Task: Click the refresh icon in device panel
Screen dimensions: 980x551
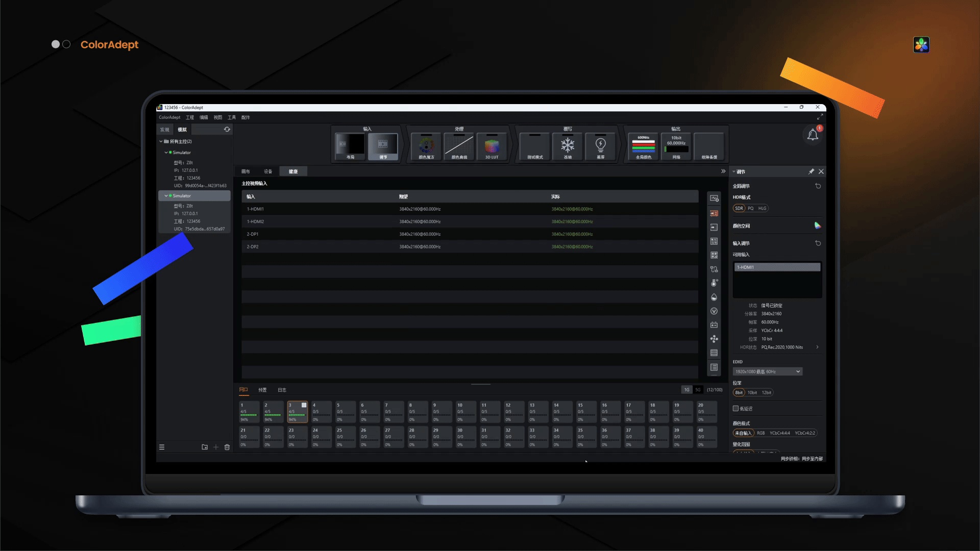Action: (x=227, y=130)
